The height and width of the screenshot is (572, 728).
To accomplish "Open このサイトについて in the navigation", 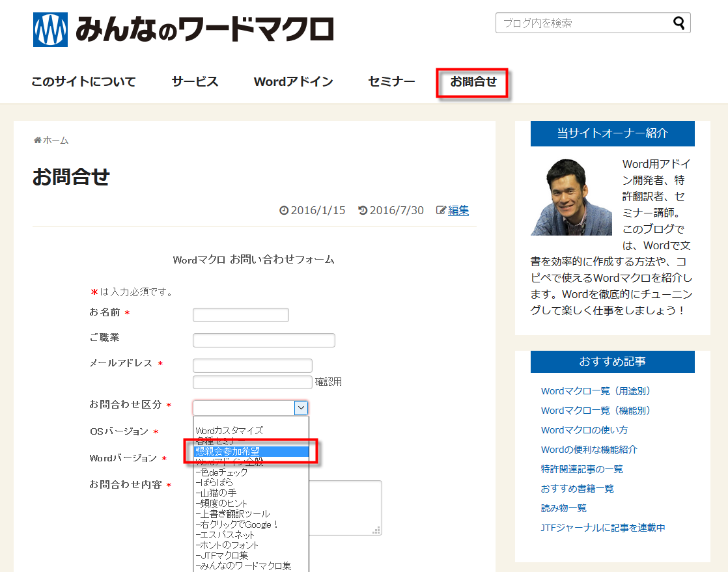I will click(x=83, y=82).
